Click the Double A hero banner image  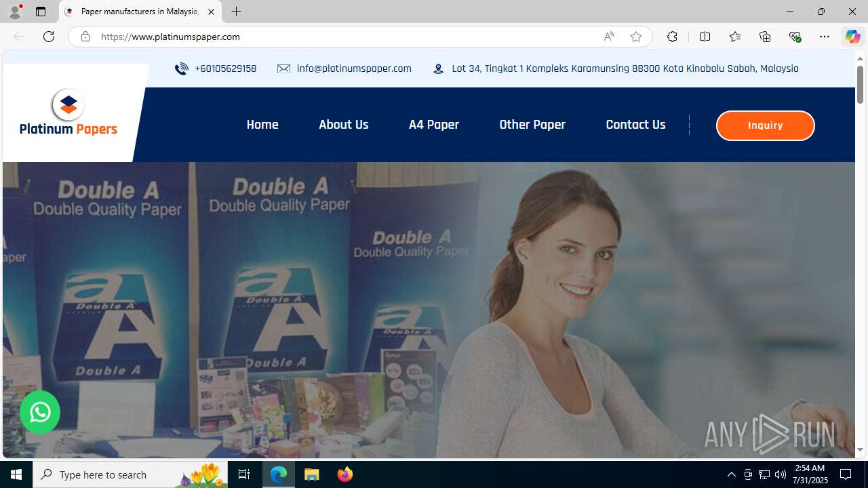tap(429, 309)
